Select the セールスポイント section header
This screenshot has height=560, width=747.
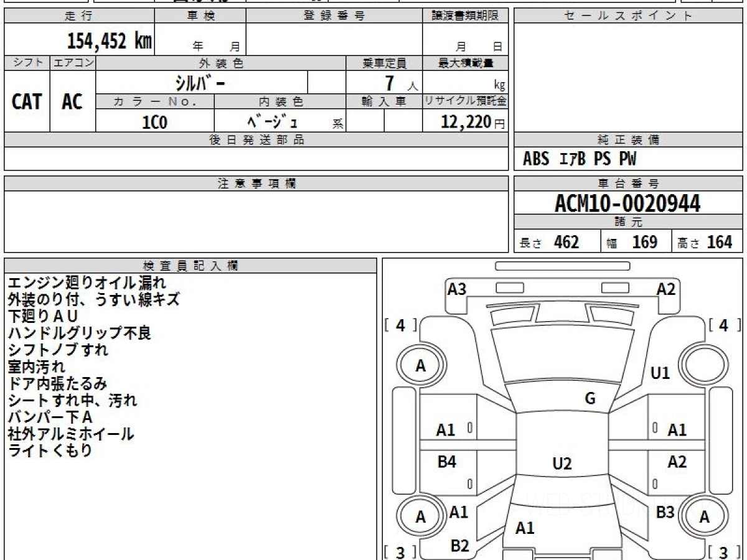[x=628, y=16]
